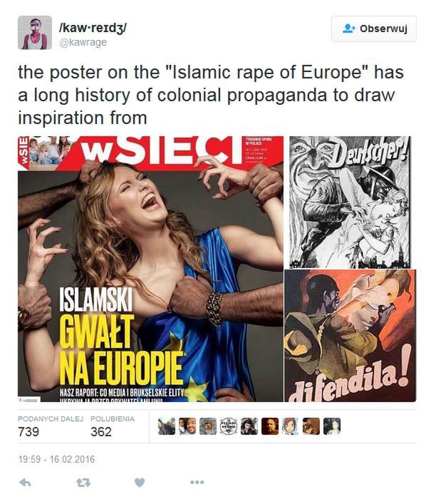This screenshot has width=431, height=504.
Task: View the 362 Polubienia likes
Action: 113,426
